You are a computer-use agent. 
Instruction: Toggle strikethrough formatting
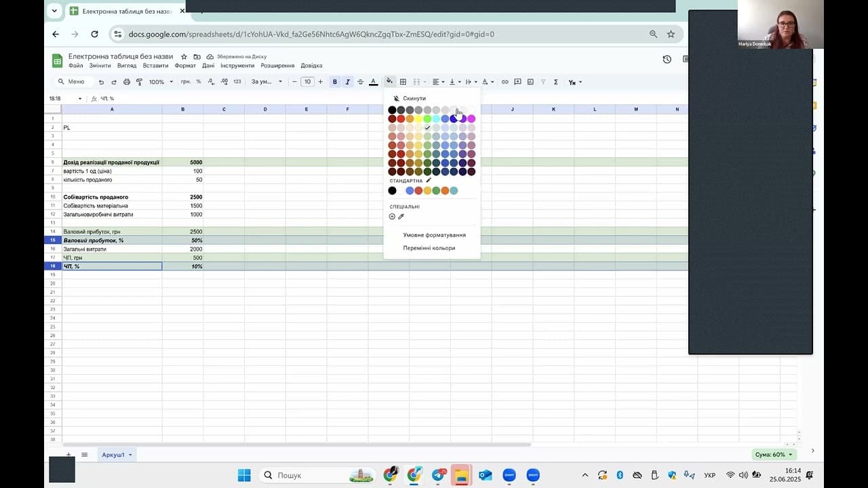(x=360, y=82)
